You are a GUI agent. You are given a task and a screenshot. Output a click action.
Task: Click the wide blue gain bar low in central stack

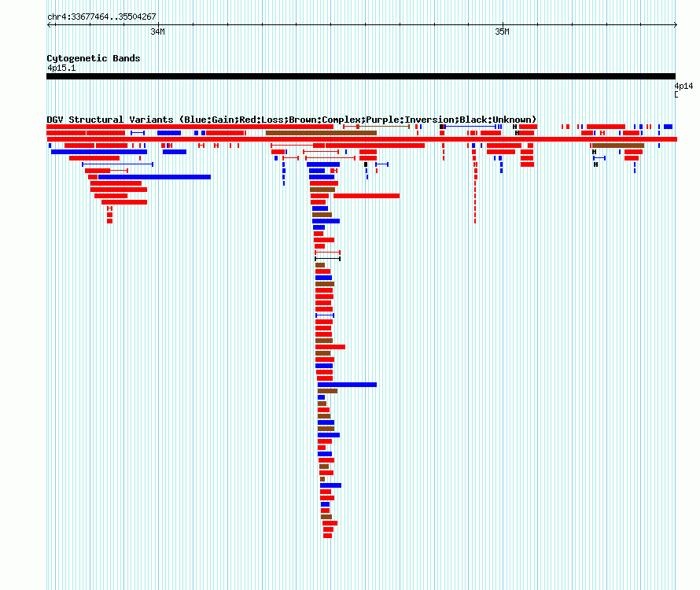click(x=347, y=385)
